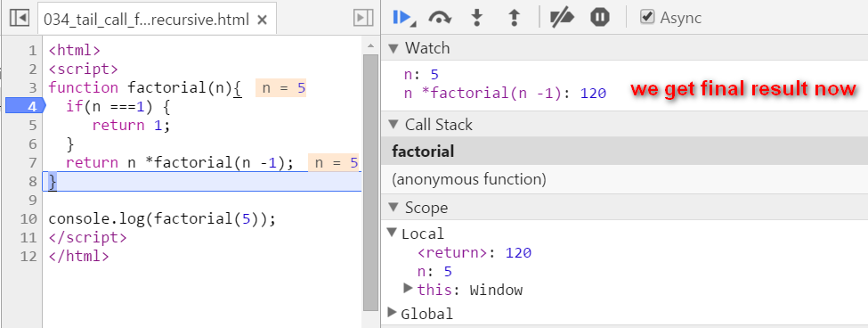Expand the this: Window object
Screen dimensions: 868x328
click(x=409, y=288)
